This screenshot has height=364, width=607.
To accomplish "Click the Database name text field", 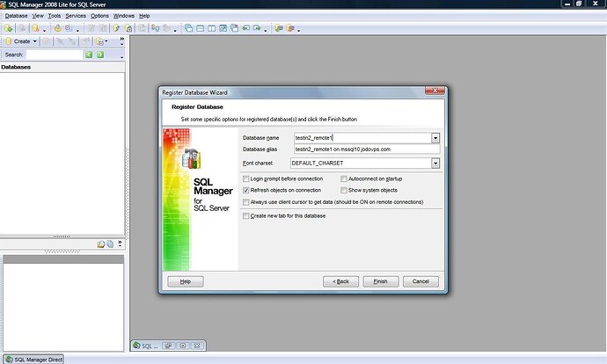I will [362, 138].
